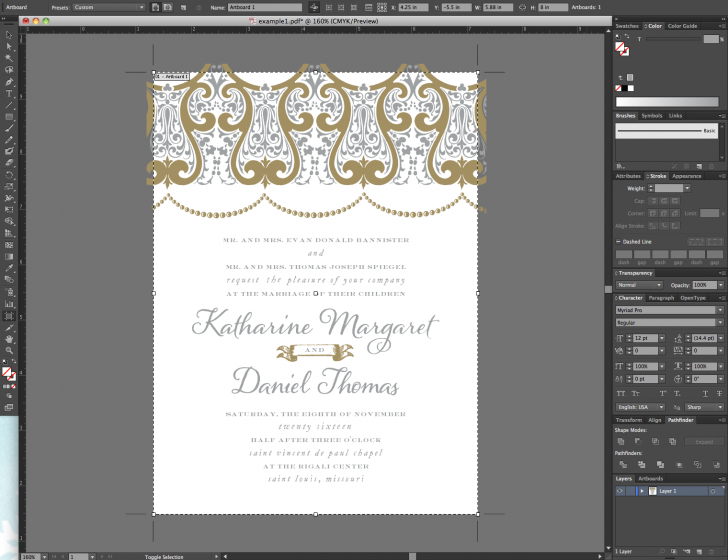This screenshot has width=728, height=560.
Task: Toggle the Dashed Line checkbox
Action: click(618, 241)
